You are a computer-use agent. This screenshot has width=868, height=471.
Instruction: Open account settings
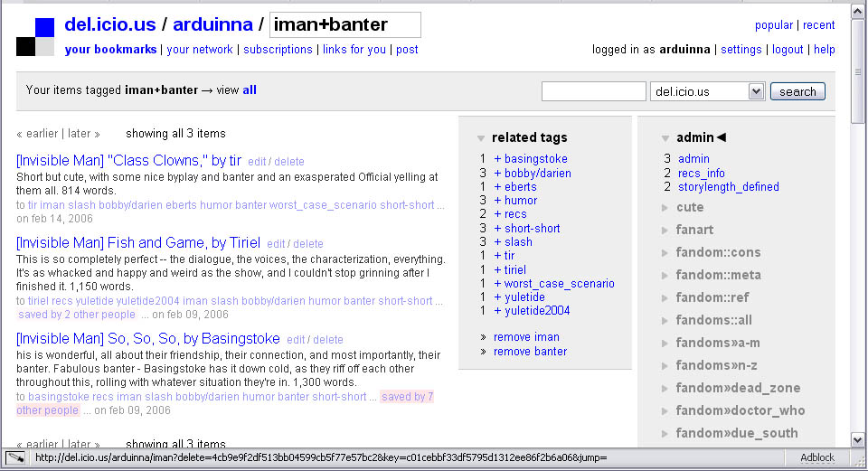(741, 49)
